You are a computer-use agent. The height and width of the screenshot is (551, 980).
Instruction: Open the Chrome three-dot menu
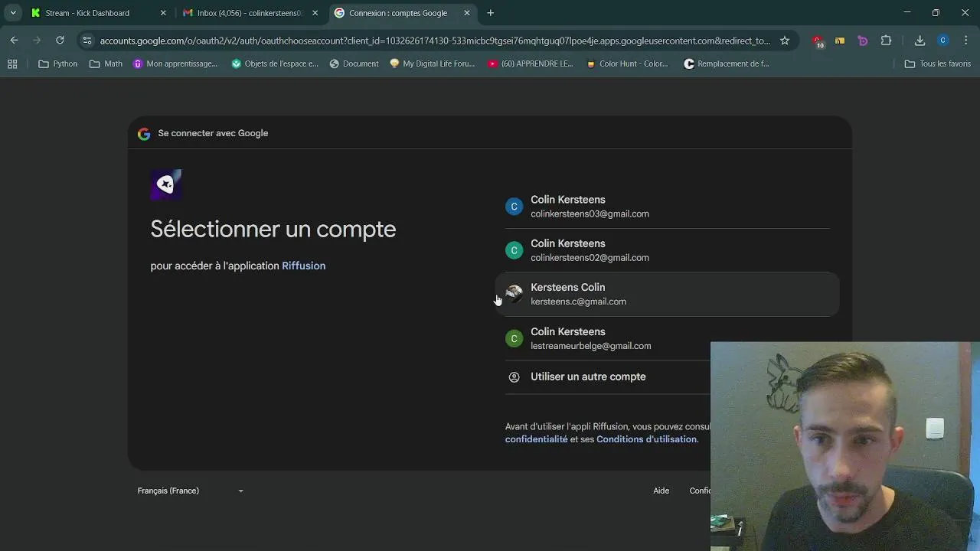[965, 41]
